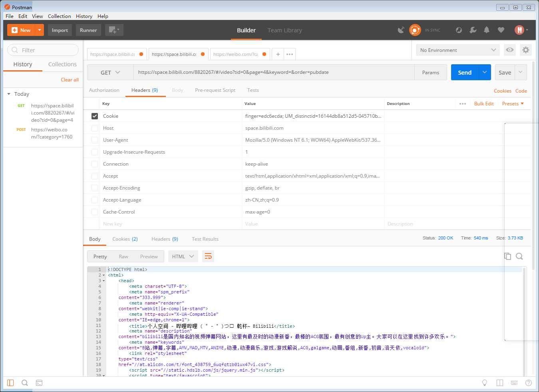Image resolution: width=539 pixels, height=392 pixels.
Task: Open the interceptor globe icon
Action: pos(459,30)
